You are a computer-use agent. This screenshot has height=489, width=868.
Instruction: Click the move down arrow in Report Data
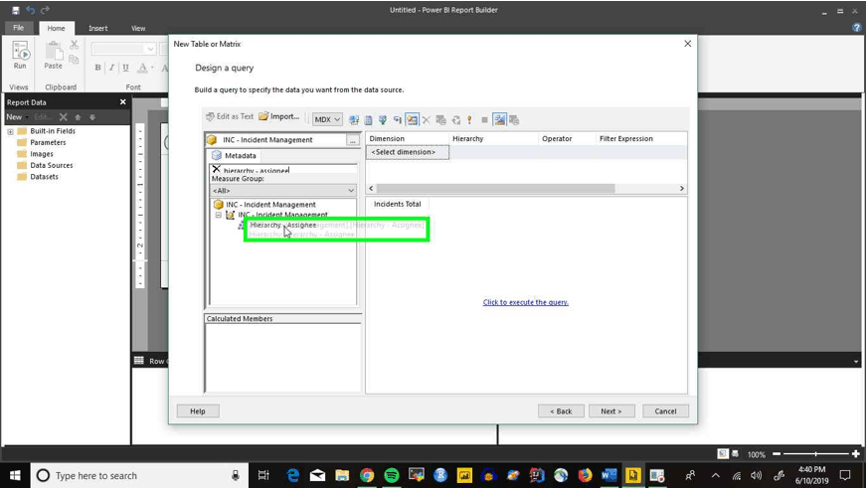pyautogui.click(x=92, y=116)
